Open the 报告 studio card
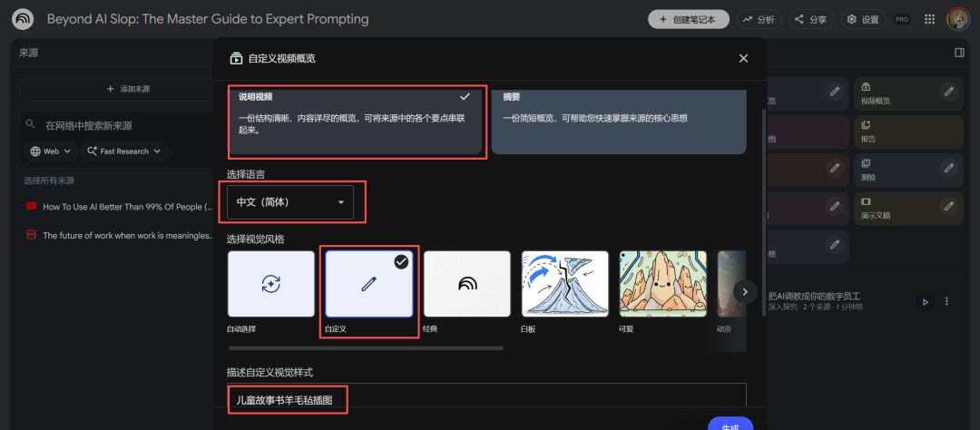 (908, 132)
